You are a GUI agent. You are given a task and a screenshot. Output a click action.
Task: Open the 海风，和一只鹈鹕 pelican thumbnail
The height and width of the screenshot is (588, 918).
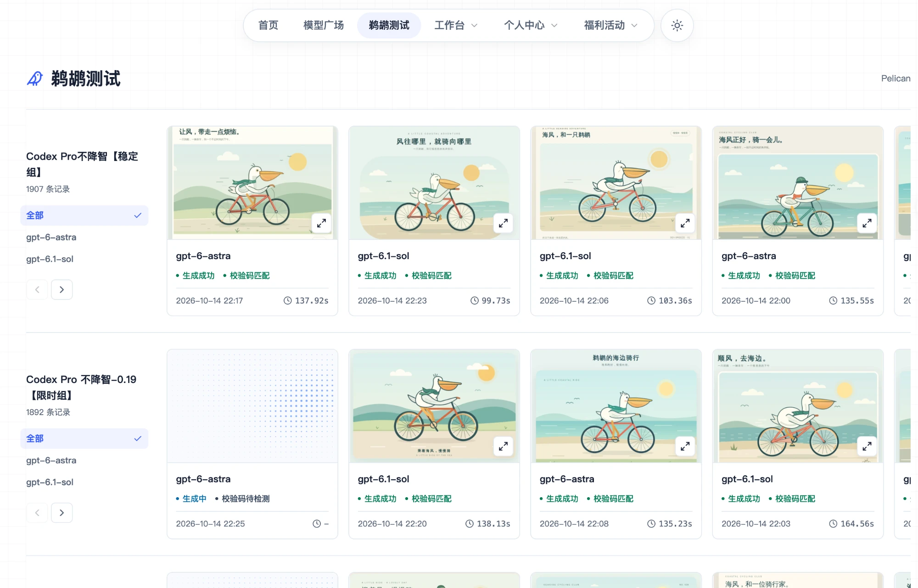[616, 183]
